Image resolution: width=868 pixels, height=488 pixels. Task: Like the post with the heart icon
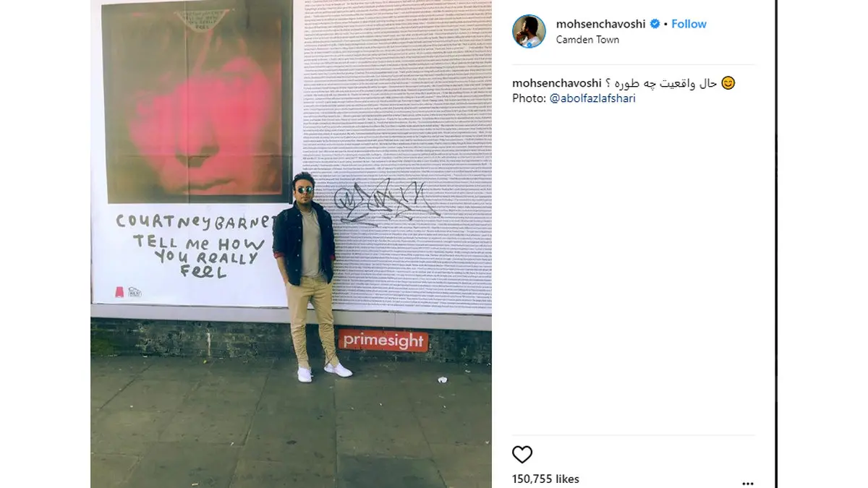pyautogui.click(x=522, y=454)
